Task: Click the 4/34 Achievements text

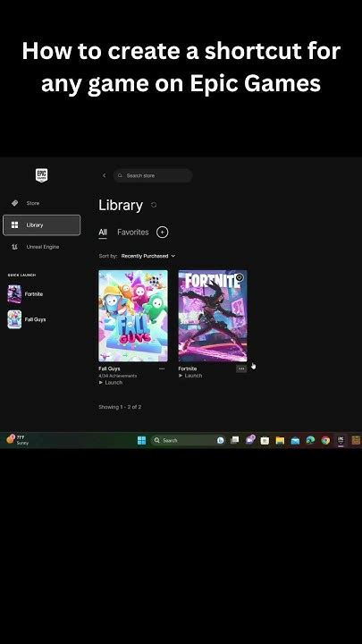Action: pos(118,376)
